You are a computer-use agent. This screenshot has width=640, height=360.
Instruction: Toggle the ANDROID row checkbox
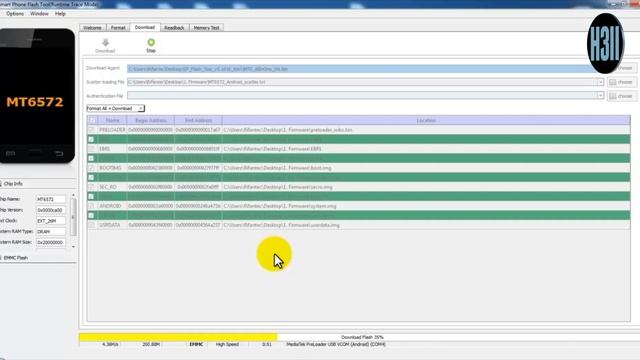coord(91,206)
